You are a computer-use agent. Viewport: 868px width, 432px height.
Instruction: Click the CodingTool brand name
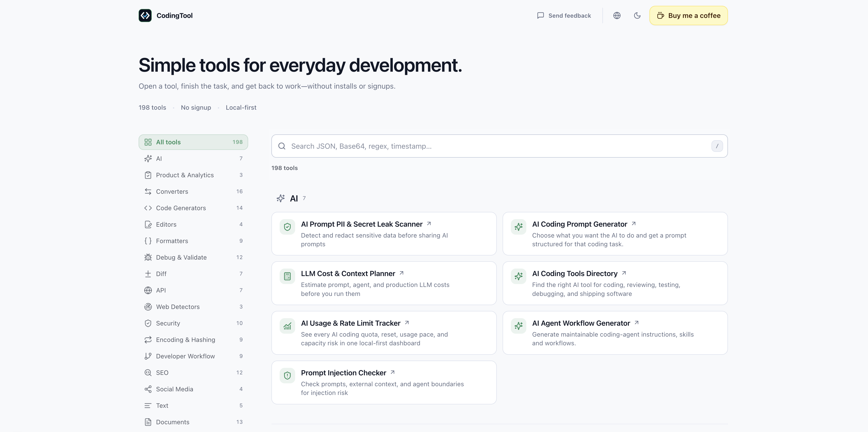[x=174, y=15]
